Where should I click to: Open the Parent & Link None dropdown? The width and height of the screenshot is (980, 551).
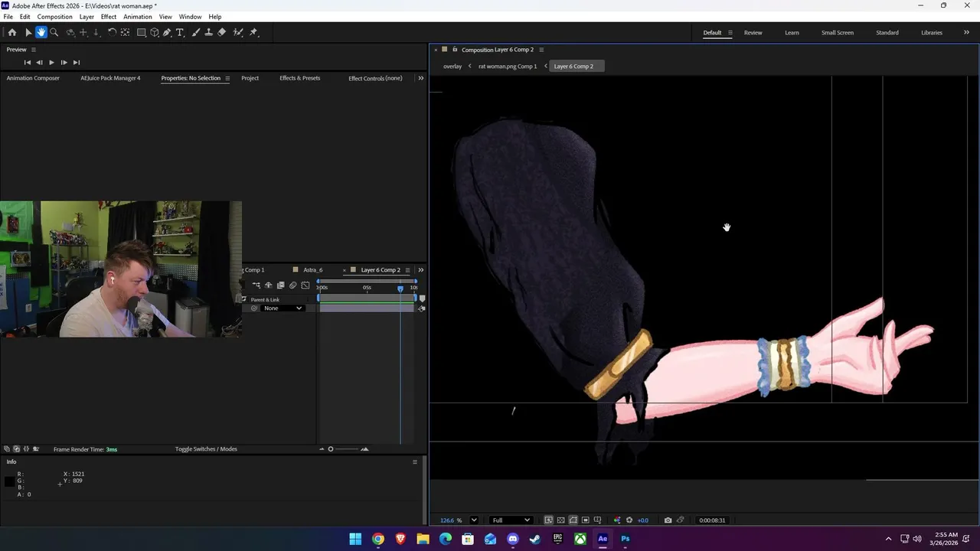click(x=283, y=308)
